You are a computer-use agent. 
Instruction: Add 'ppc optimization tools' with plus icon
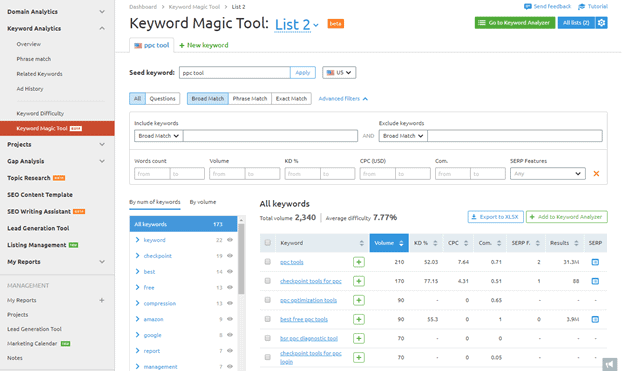pyautogui.click(x=359, y=300)
